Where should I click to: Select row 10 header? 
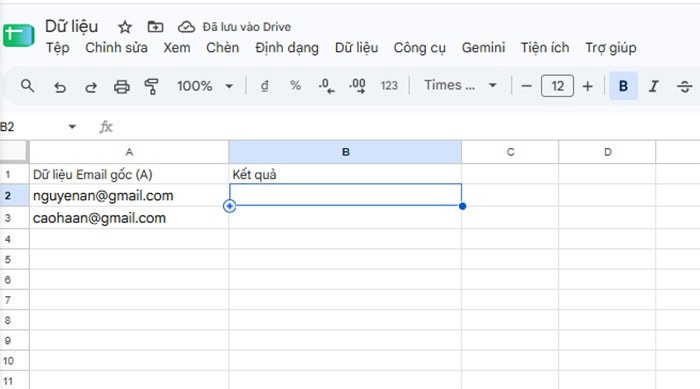[x=14, y=361]
